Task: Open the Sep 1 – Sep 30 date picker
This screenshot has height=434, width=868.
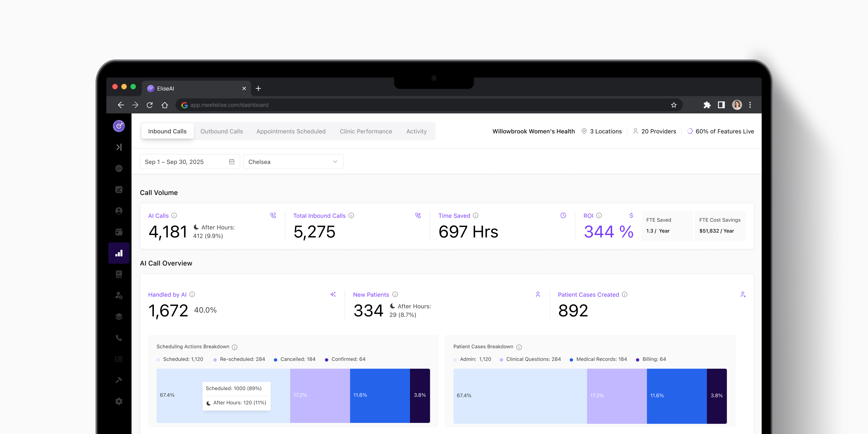Action: [x=190, y=162]
